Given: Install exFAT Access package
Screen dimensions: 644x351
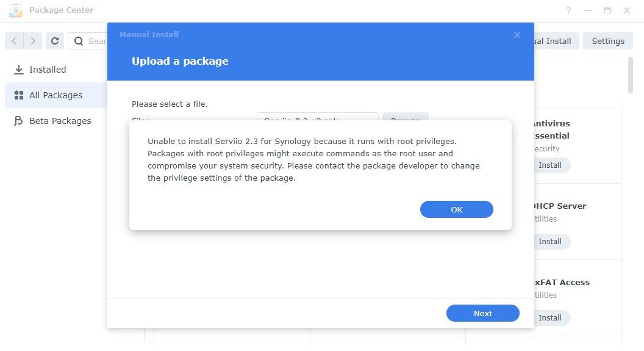Looking at the screenshot, I should pos(551,317).
